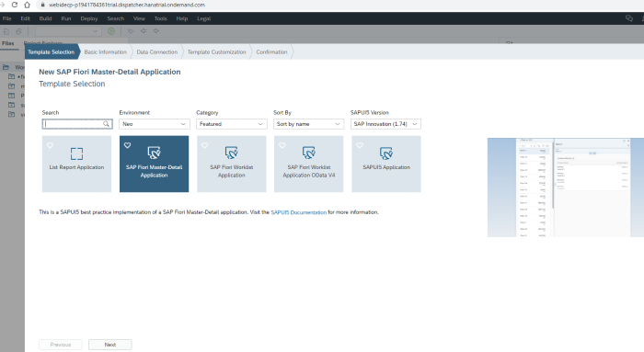Open the Tools menu
This screenshot has height=352, width=644.
(161, 18)
